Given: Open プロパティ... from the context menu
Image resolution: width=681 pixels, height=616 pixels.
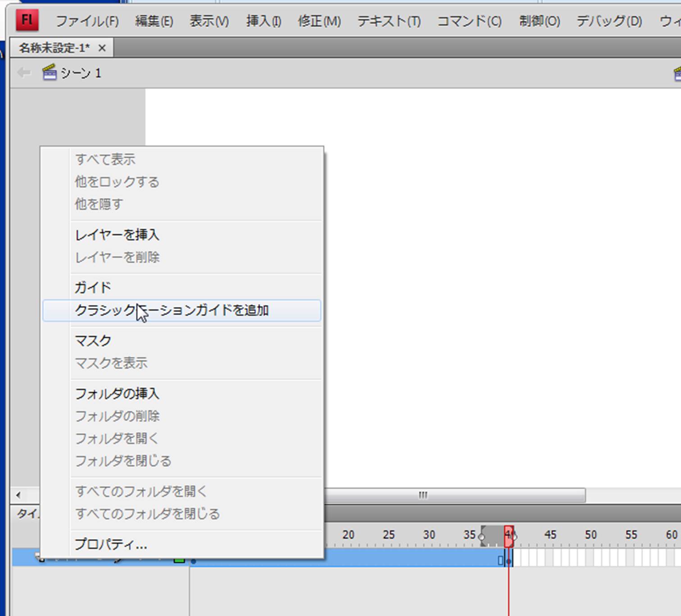Looking at the screenshot, I should pyautogui.click(x=111, y=544).
